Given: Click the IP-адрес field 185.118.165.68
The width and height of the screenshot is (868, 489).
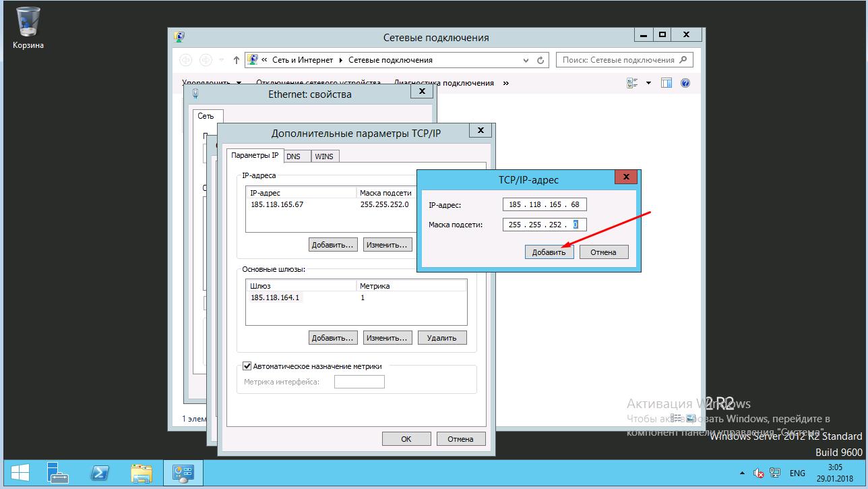Looking at the screenshot, I should [x=545, y=204].
